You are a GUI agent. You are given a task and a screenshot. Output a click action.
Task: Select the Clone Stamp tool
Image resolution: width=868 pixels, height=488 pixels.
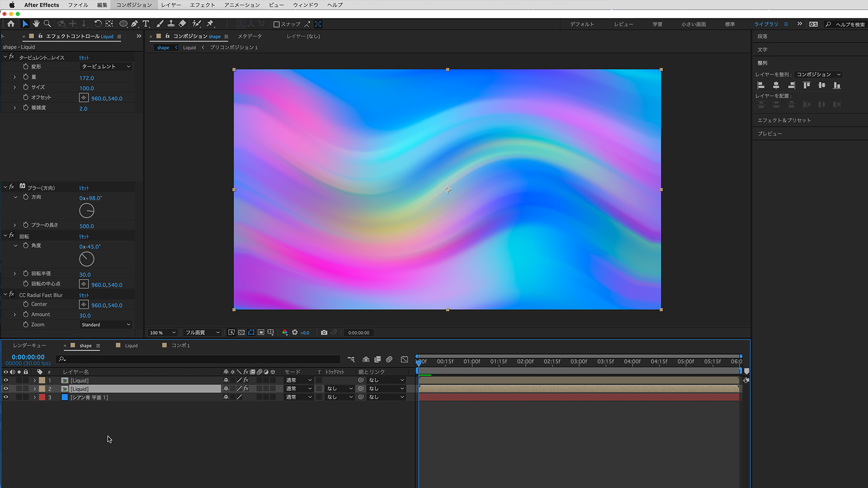[x=171, y=24]
